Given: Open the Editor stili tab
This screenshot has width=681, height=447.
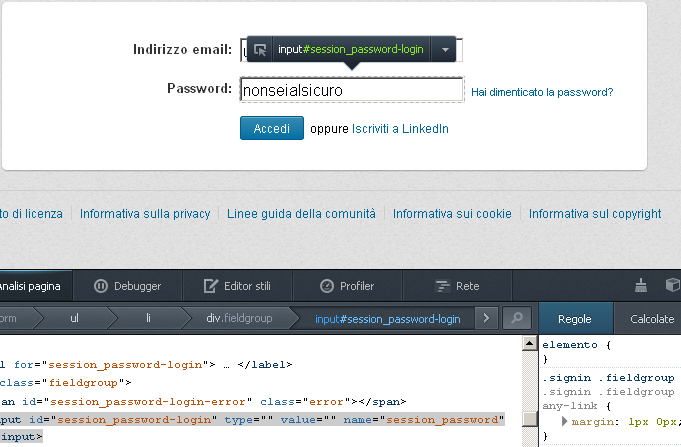Looking at the screenshot, I should 238,286.
